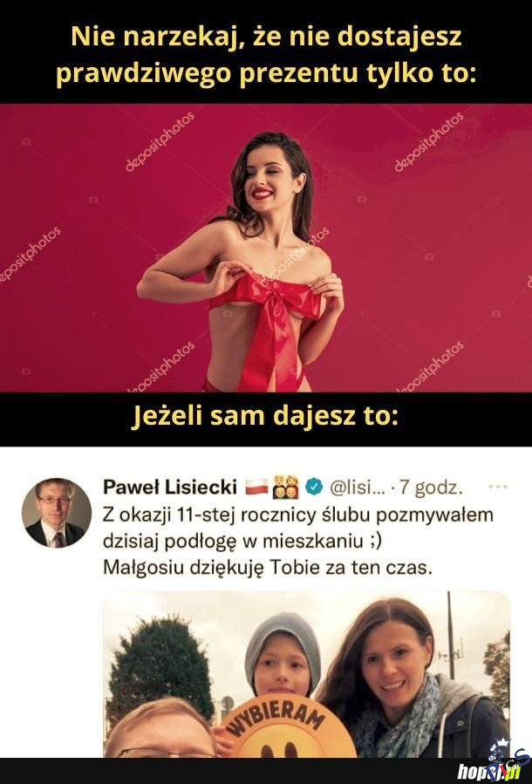Click the dark green tree in tweet photo

(161, 667)
